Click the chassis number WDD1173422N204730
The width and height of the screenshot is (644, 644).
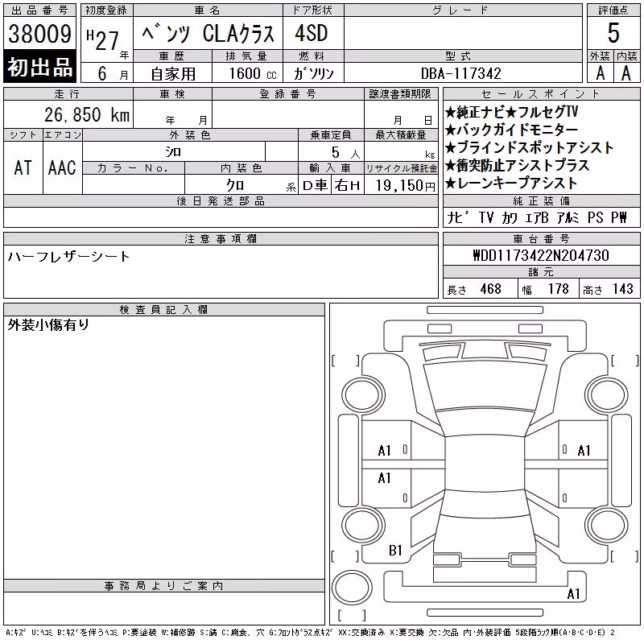(541, 255)
